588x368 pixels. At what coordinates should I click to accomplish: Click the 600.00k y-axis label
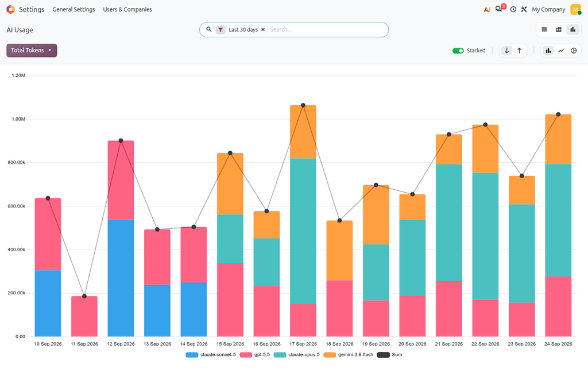pyautogui.click(x=17, y=206)
